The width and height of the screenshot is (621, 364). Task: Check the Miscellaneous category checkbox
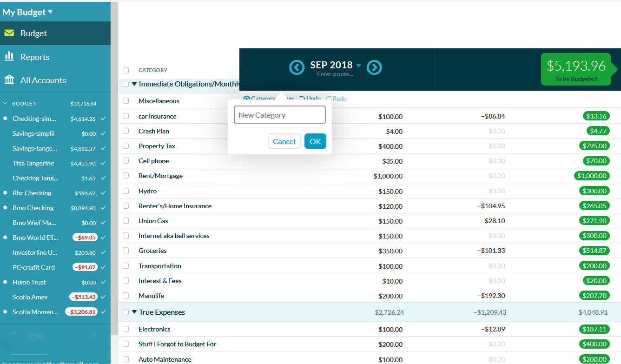pos(126,100)
